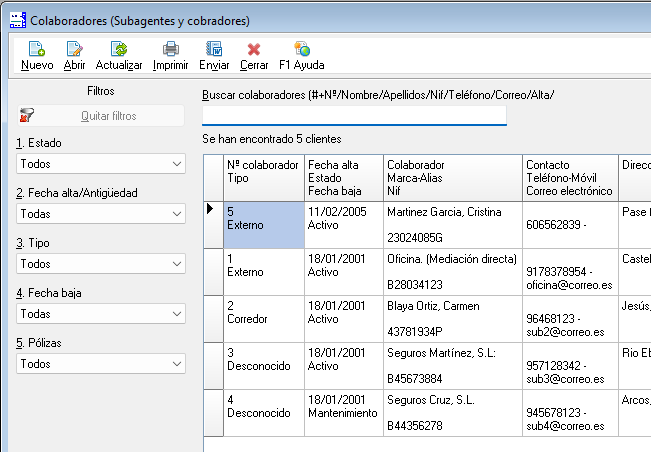Focus the Buscar colaboradores search field
Screen dimensions: 651x452
point(354,114)
